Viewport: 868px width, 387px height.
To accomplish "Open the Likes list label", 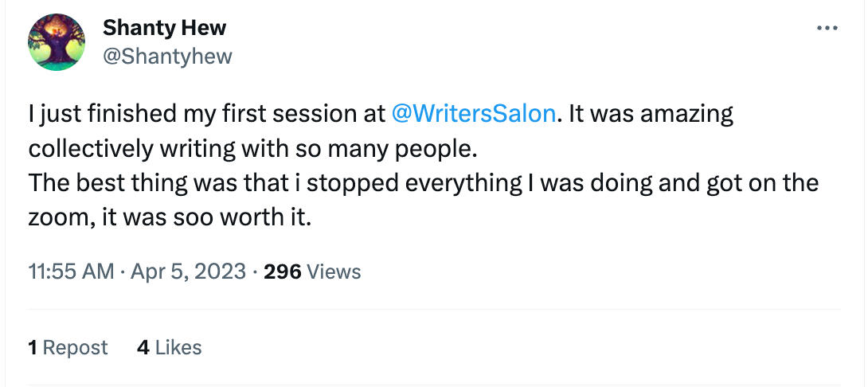I will click(x=178, y=348).
